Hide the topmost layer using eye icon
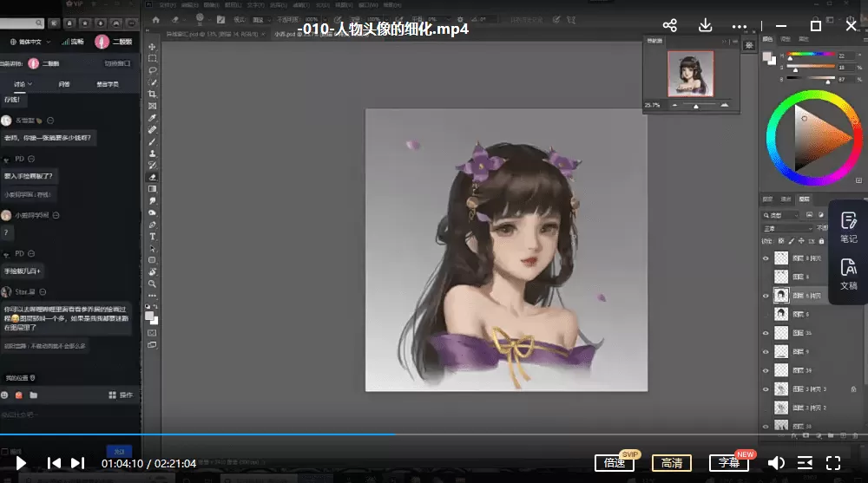 point(766,258)
